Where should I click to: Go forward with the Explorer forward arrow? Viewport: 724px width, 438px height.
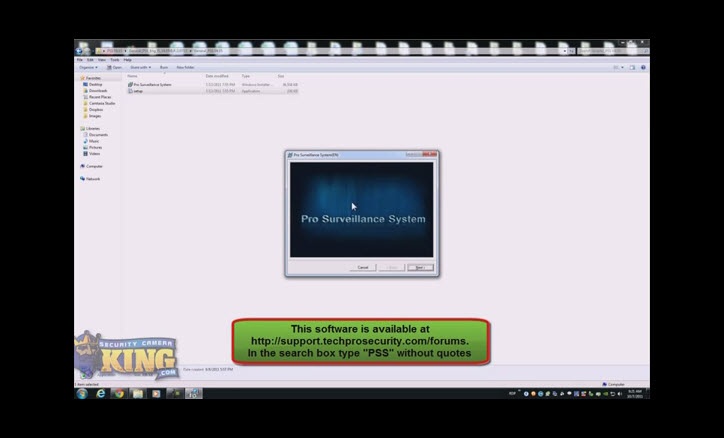tap(87, 51)
